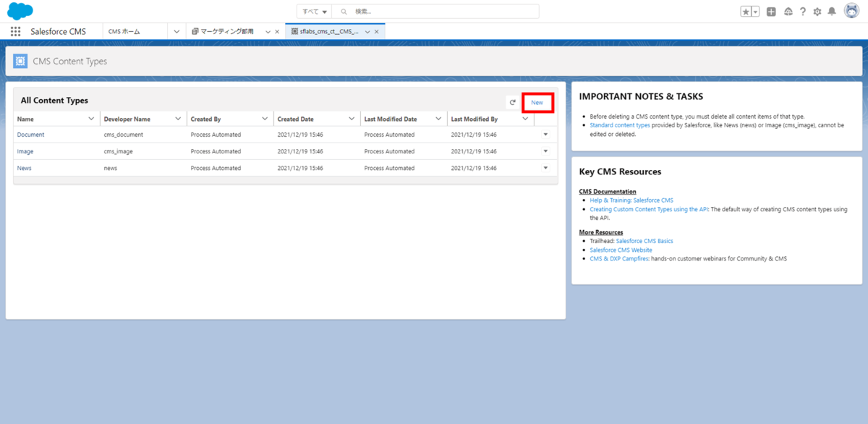The height and width of the screenshot is (424, 868).
Task: Click the CMS Content Types header icon
Action: [20, 62]
